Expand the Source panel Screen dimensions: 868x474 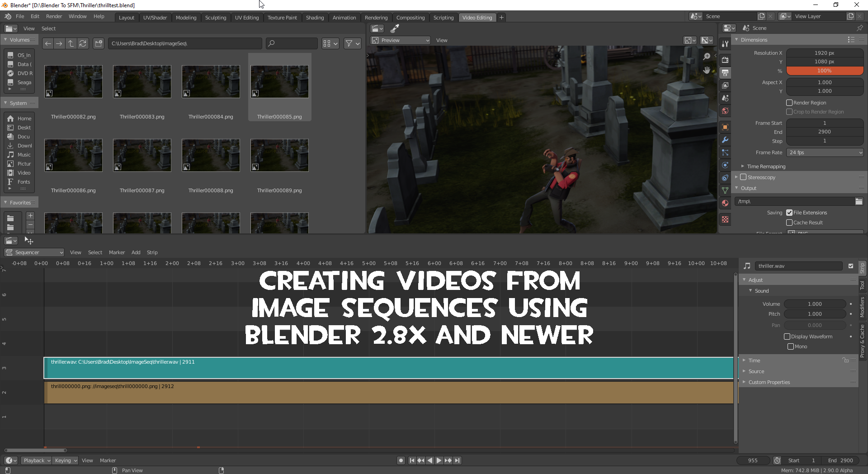[756, 371]
